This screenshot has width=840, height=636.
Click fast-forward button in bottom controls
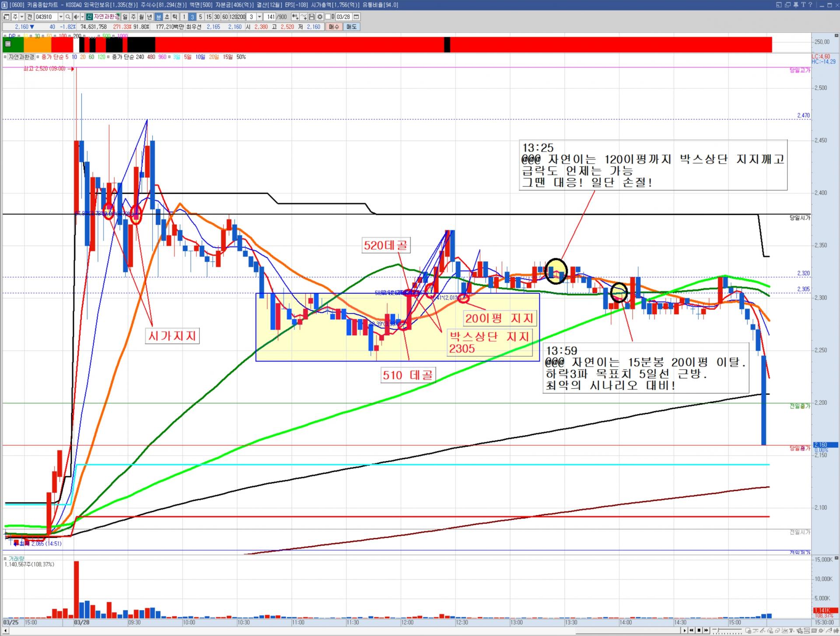click(706, 630)
